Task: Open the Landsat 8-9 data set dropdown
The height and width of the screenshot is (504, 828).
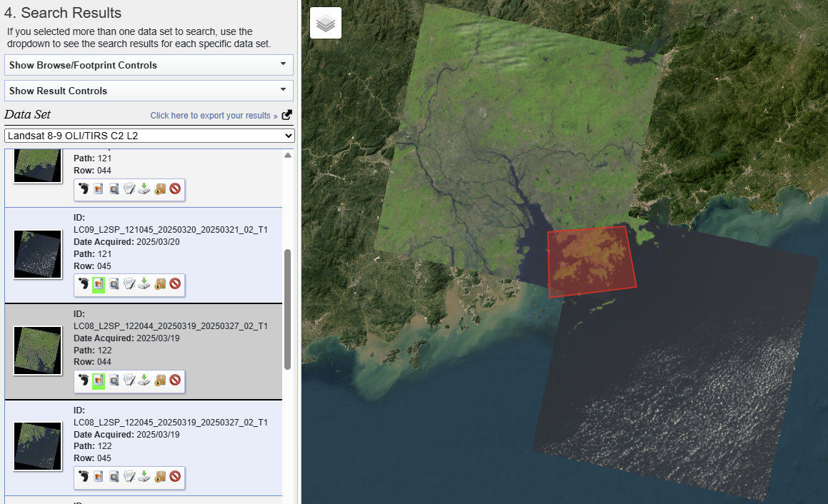Action: 149,136
